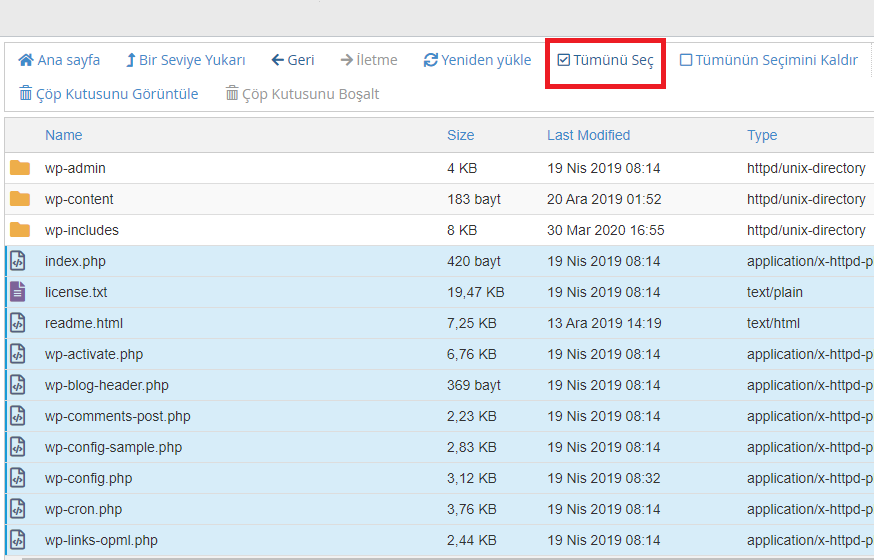The width and height of the screenshot is (874, 560).
Task: Select the wp-activate.php file name
Action: 94,354
